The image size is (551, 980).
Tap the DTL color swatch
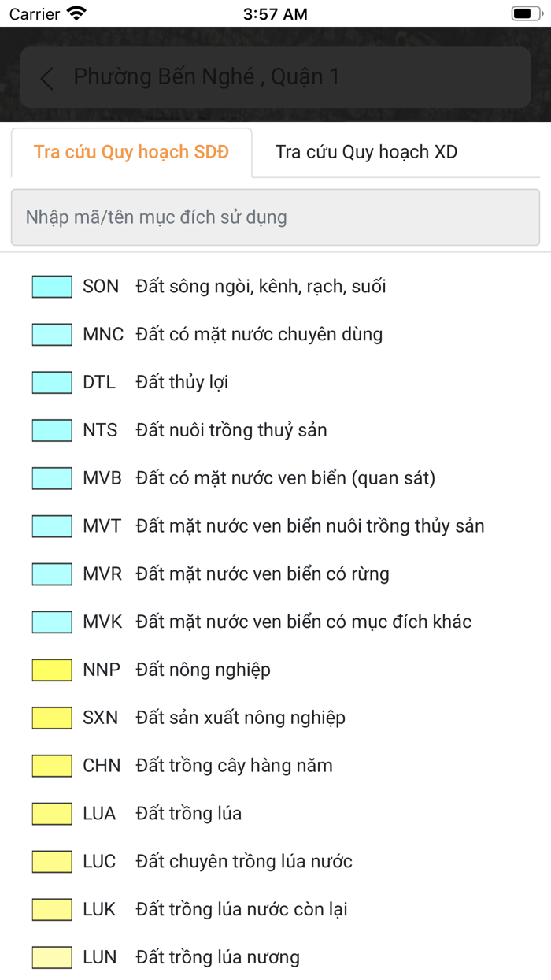50,382
